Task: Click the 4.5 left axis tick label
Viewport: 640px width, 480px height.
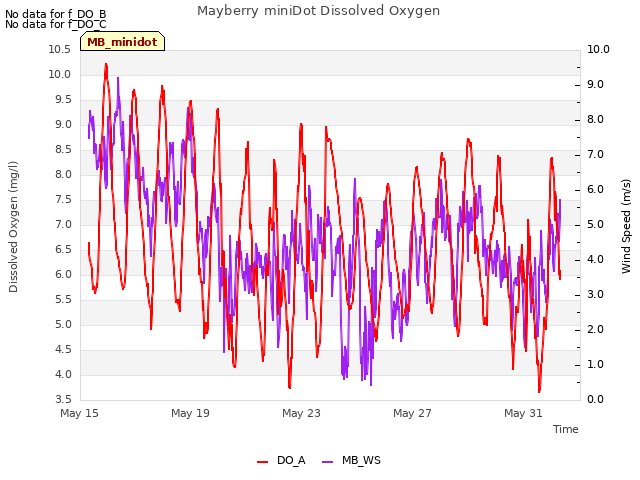Action: [63, 350]
